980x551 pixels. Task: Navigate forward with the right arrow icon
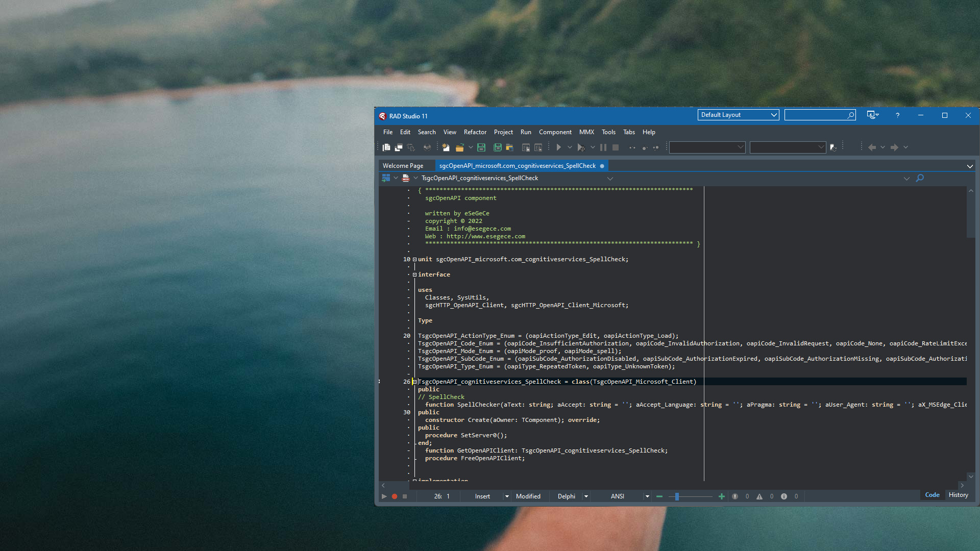894,147
